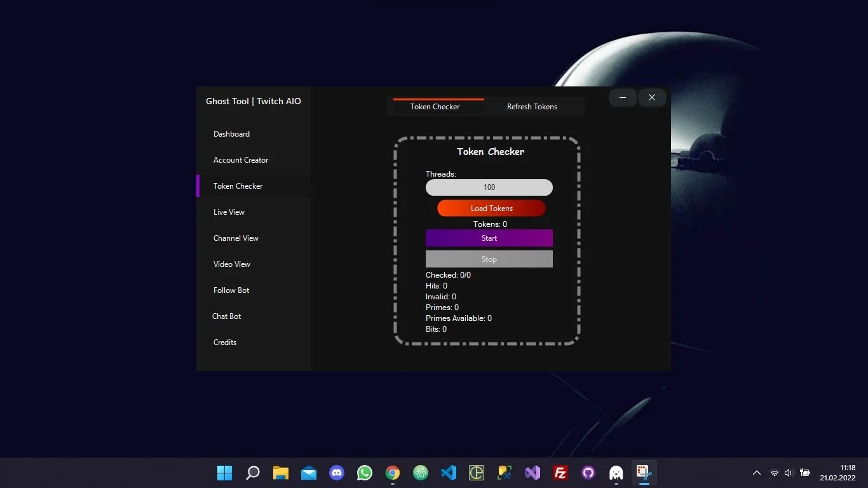Open Google Chrome taskbar icon
The image size is (868, 488).
click(393, 473)
